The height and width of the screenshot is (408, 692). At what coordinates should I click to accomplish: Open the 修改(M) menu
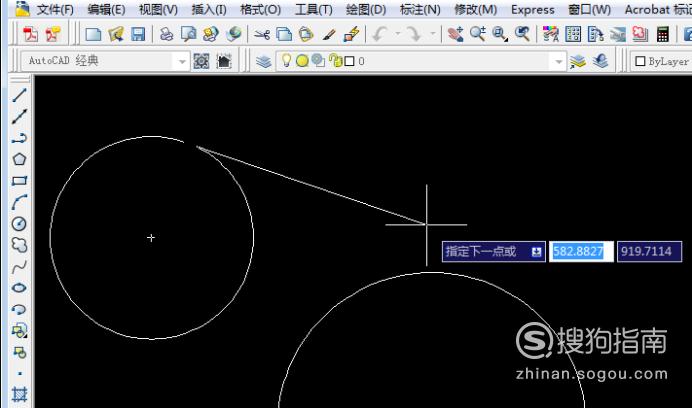[x=476, y=9]
